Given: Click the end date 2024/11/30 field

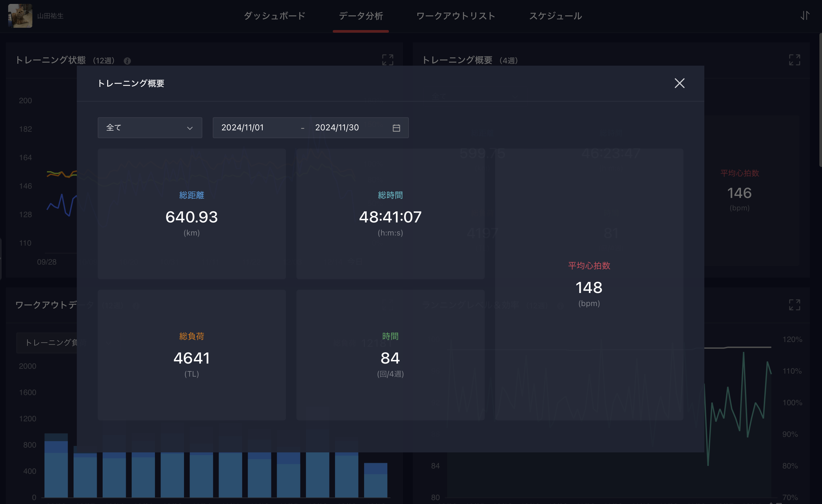Looking at the screenshot, I should (337, 128).
